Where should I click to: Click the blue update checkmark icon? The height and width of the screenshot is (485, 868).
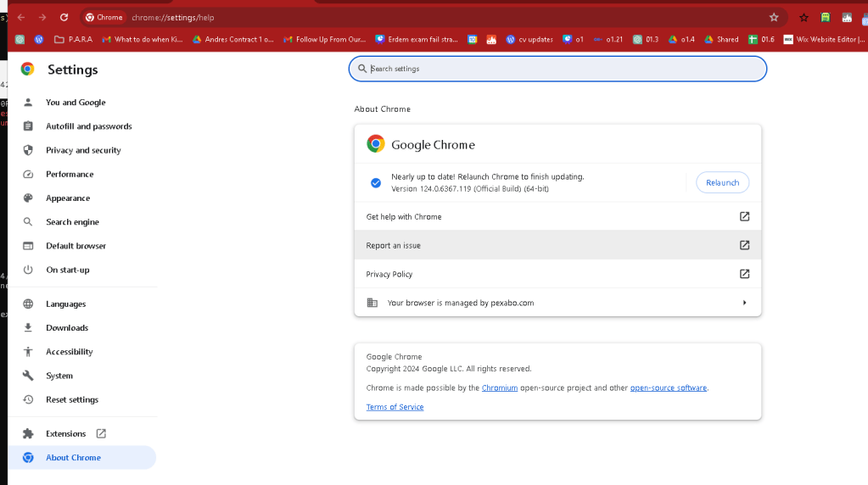[376, 182]
